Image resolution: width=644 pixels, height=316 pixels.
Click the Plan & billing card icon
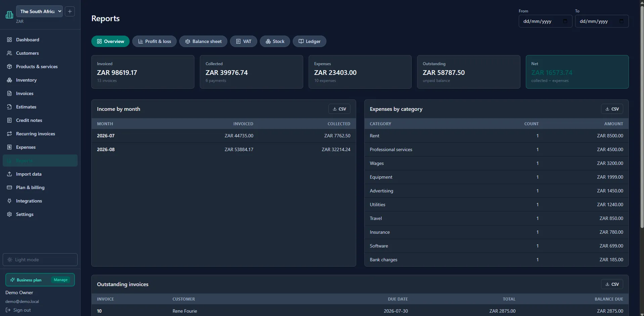[x=9, y=187]
